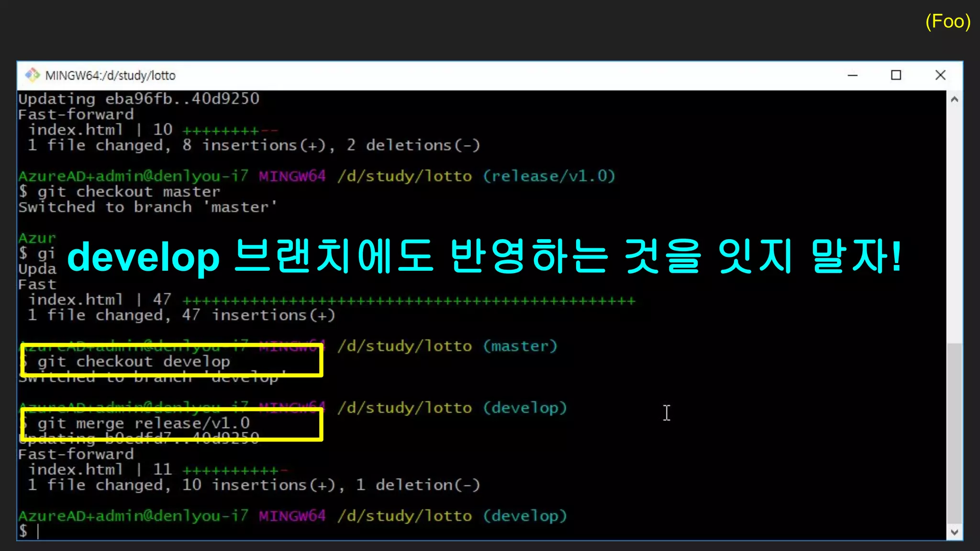Viewport: 980px width, 551px height.
Task: Click the scrollbar down arrow
Action: coord(954,532)
